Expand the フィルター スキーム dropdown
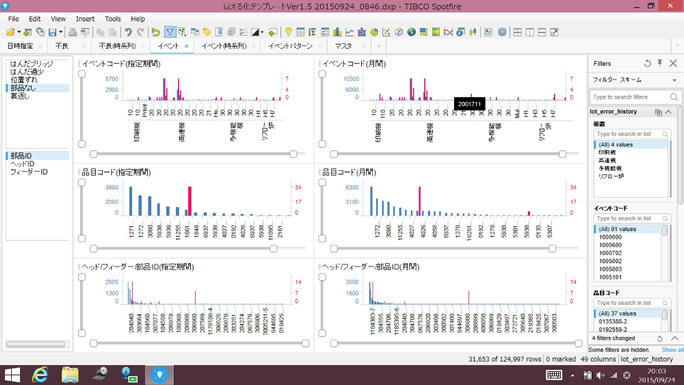 coord(674,80)
